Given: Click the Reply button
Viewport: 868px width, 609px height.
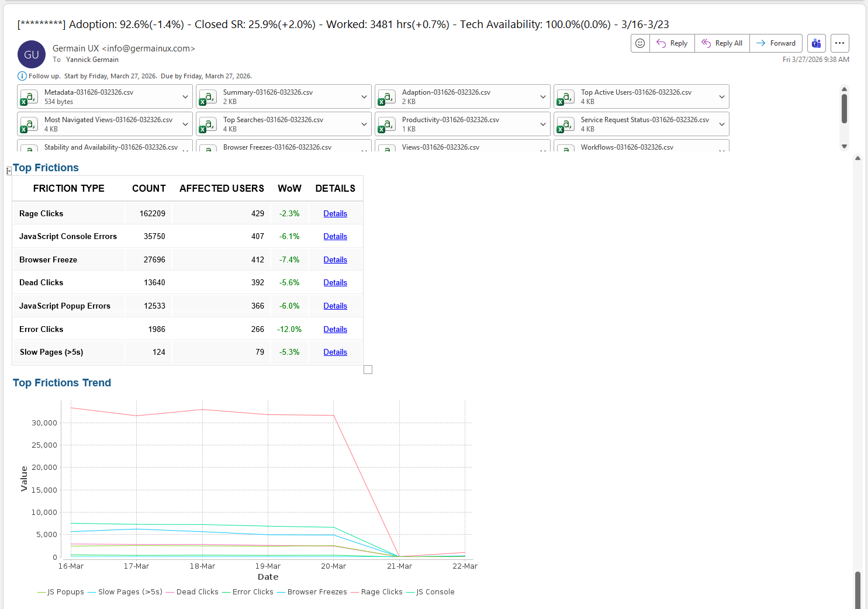Looking at the screenshot, I should point(672,43).
